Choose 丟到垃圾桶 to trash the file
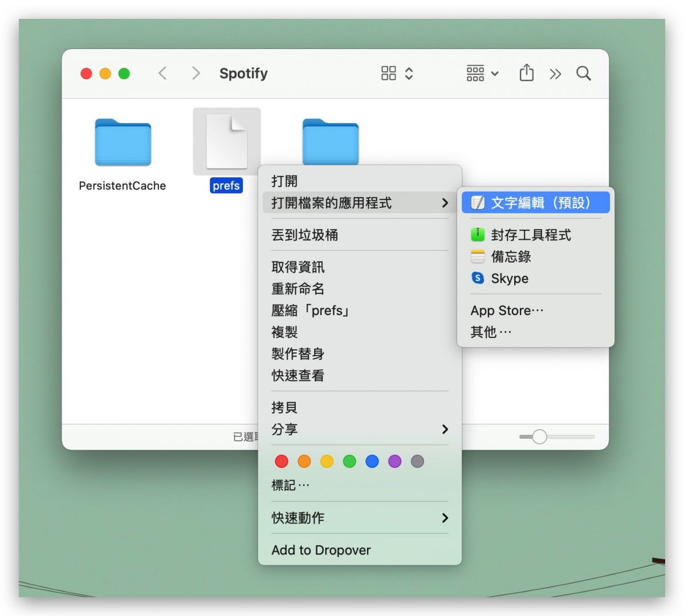This screenshot has width=684, height=616. [x=360, y=235]
